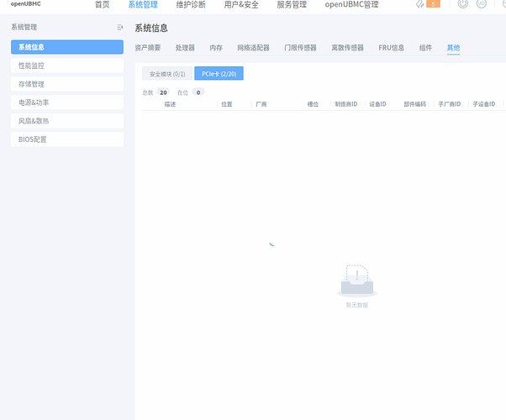
Task: Switch to the 网络适配器 tab
Action: 253,48
